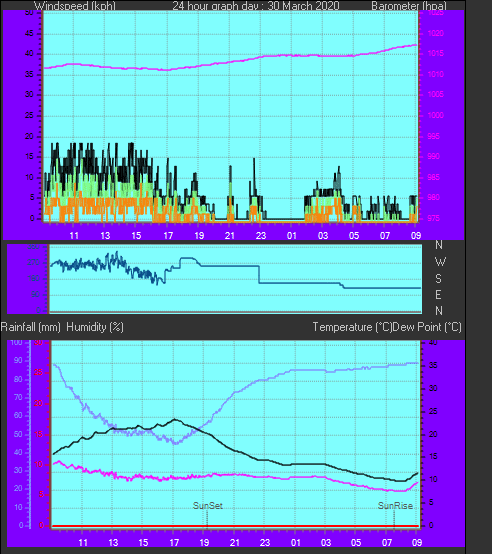Click the 05 hour tick on temperature graph

click(356, 542)
